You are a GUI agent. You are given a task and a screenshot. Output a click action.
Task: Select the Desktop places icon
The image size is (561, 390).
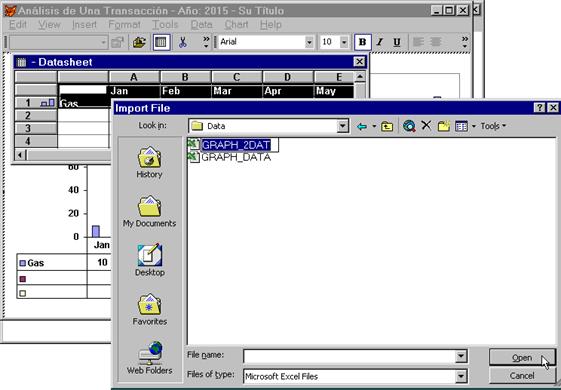150,260
